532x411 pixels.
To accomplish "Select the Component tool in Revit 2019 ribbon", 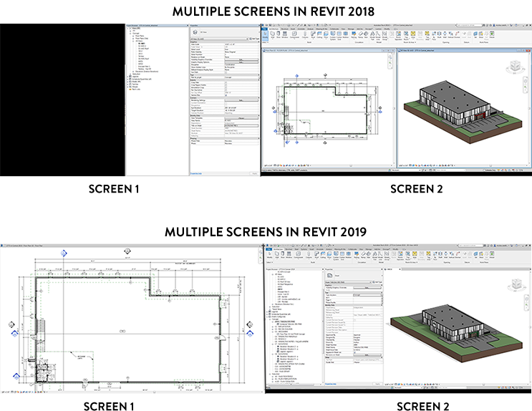I will [x=299, y=255].
